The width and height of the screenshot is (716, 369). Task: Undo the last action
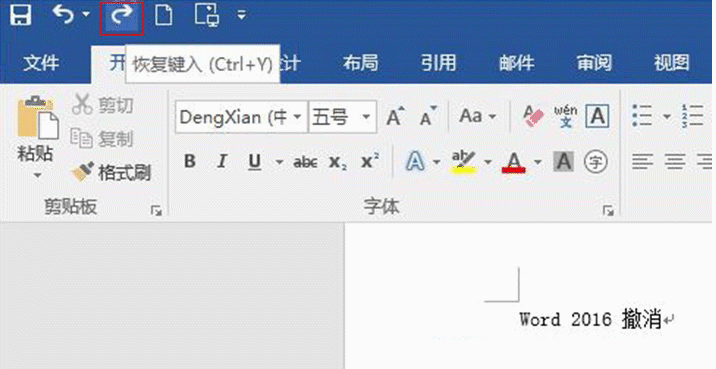(x=63, y=15)
